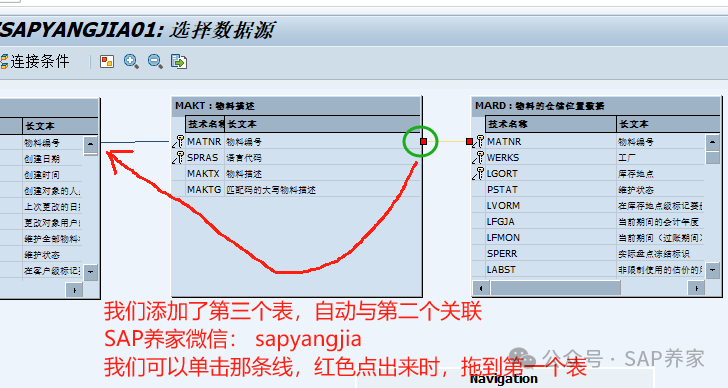This screenshot has width=728, height=388.
Task: Click key icon beside LGORT field
Action: [479, 174]
